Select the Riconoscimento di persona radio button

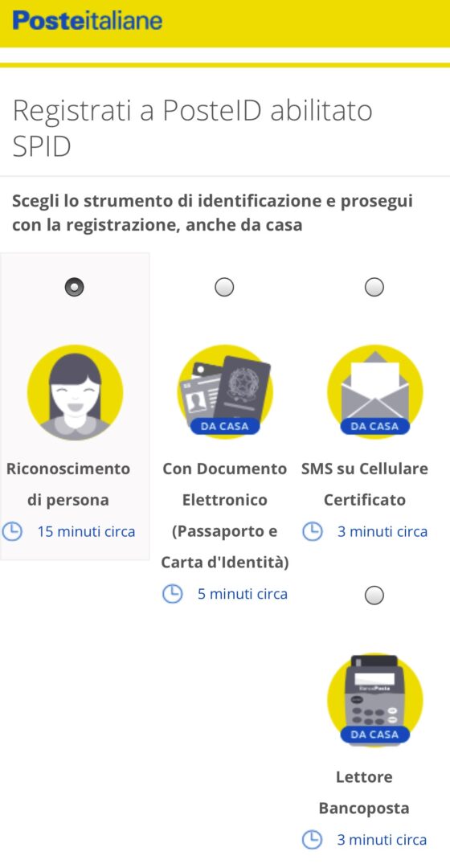click(x=74, y=287)
